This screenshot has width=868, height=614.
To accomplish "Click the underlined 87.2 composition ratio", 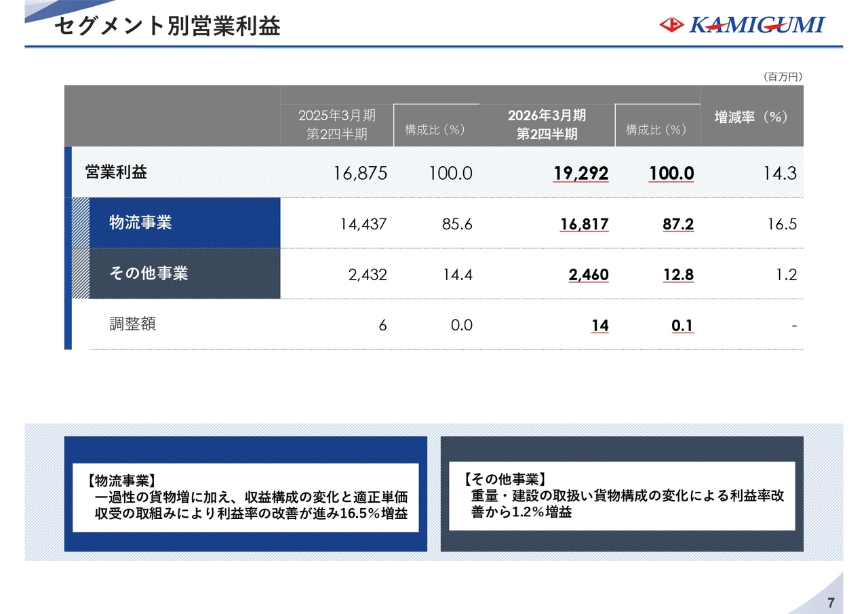I will 677,225.
